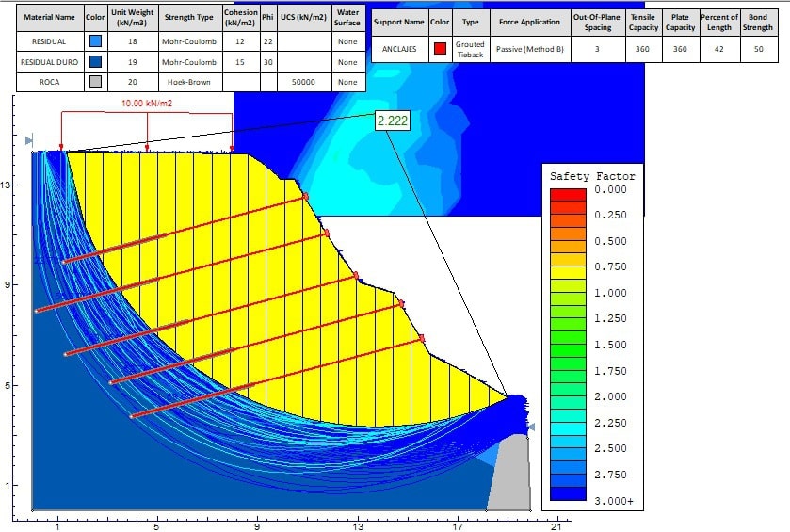Click the RESIDUAL material color swatch
This screenshot has height=532, width=790.
pos(94,41)
